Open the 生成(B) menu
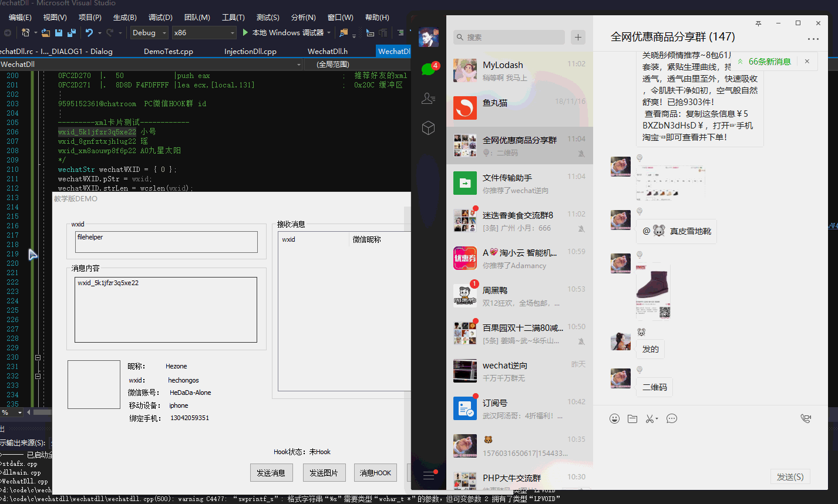The width and height of the screenshot is (838, 504). [x=124, y=17]
